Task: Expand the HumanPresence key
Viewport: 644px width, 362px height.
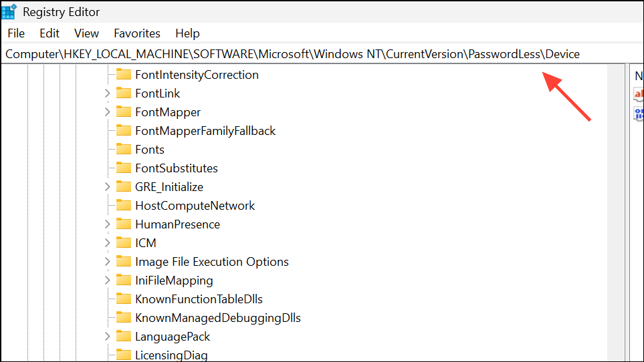Action: point(107,224)
